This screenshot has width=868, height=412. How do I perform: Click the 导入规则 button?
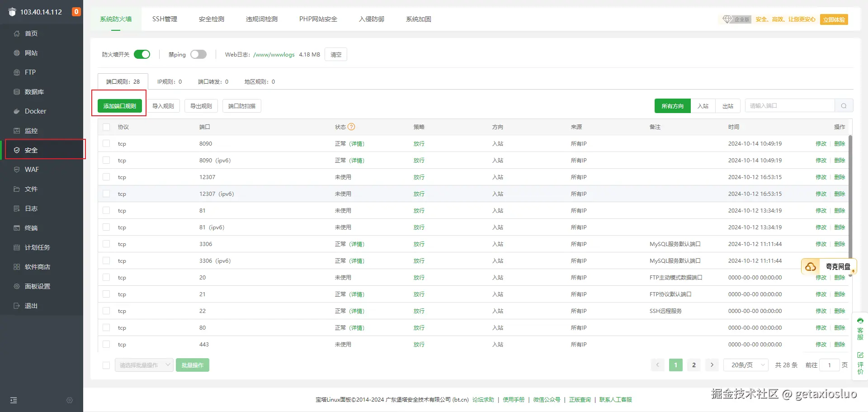click(163, 106)
